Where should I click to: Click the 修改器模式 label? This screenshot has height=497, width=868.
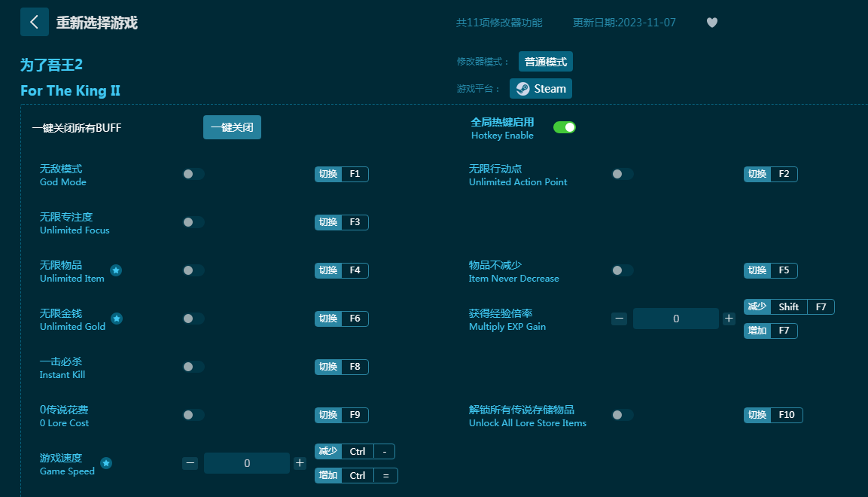[x=483, y=62]
